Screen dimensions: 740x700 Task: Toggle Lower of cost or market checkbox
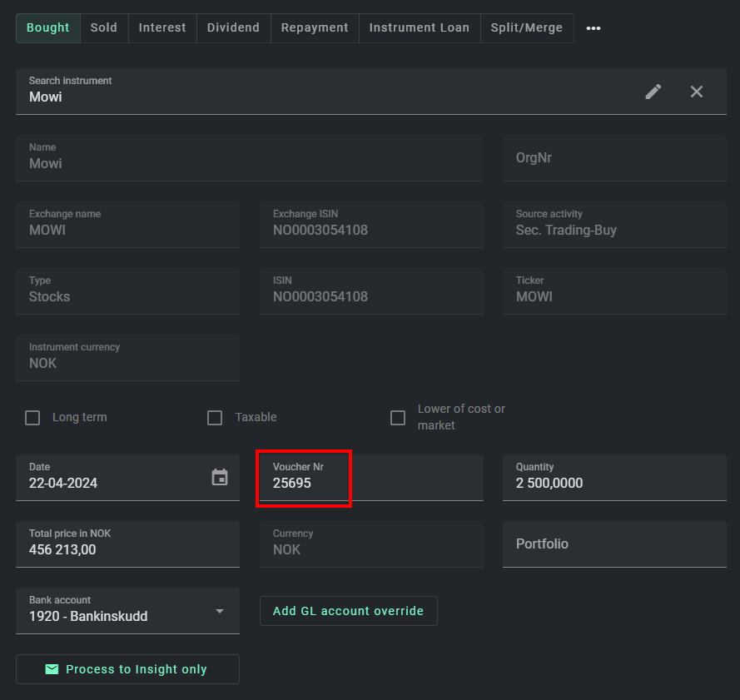point(398,418)
